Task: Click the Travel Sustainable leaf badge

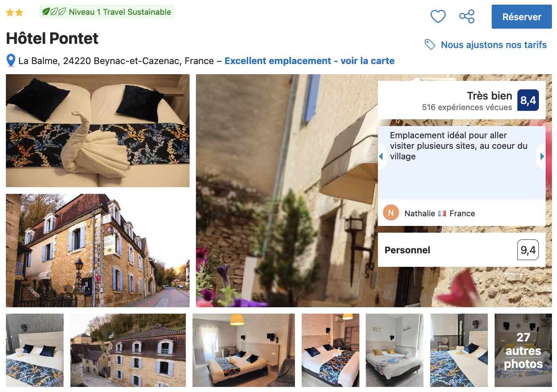Action: coord(107,12)
